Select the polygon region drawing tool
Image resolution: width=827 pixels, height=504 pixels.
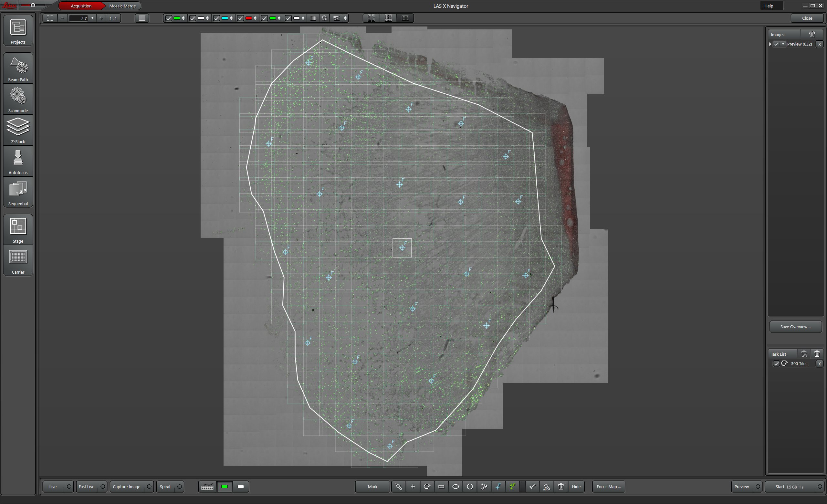click(427, 487)
